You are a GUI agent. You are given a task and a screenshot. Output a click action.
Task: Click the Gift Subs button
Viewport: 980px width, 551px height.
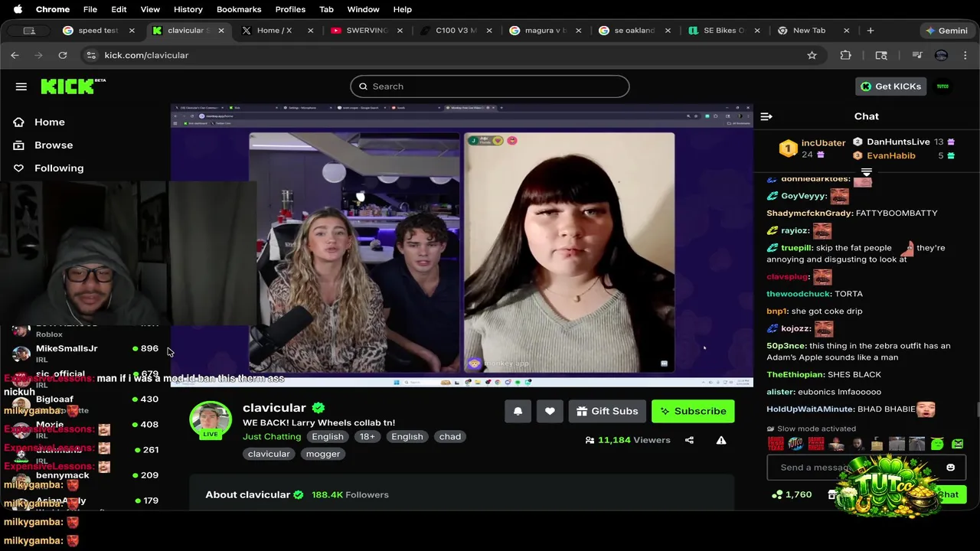click(x=607, y=411)
